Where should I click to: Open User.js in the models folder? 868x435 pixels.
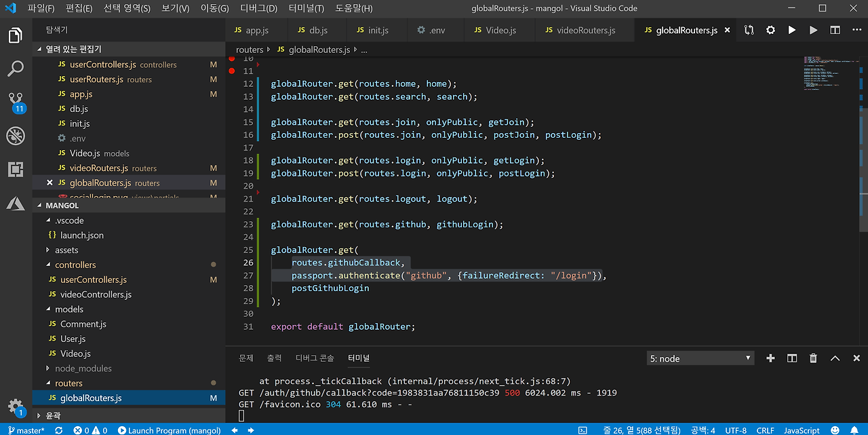(x=73, y=339)
